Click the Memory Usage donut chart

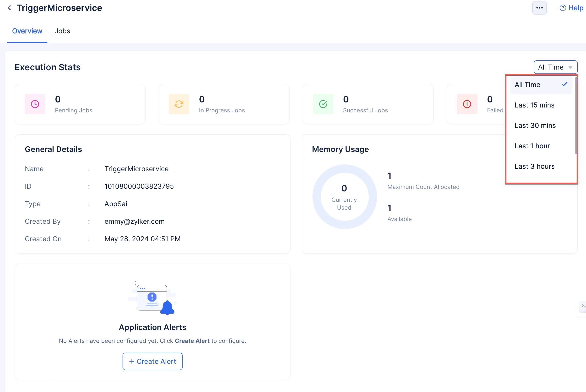[345, 196]
